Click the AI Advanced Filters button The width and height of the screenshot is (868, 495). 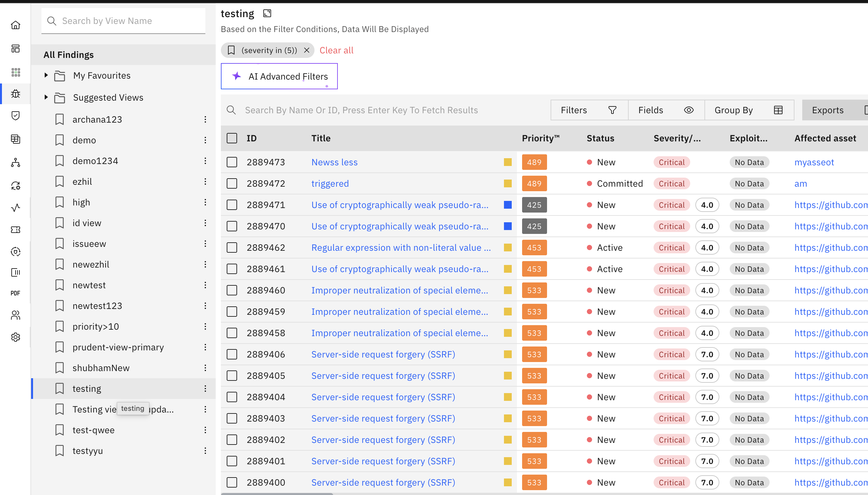pos(279,76)
